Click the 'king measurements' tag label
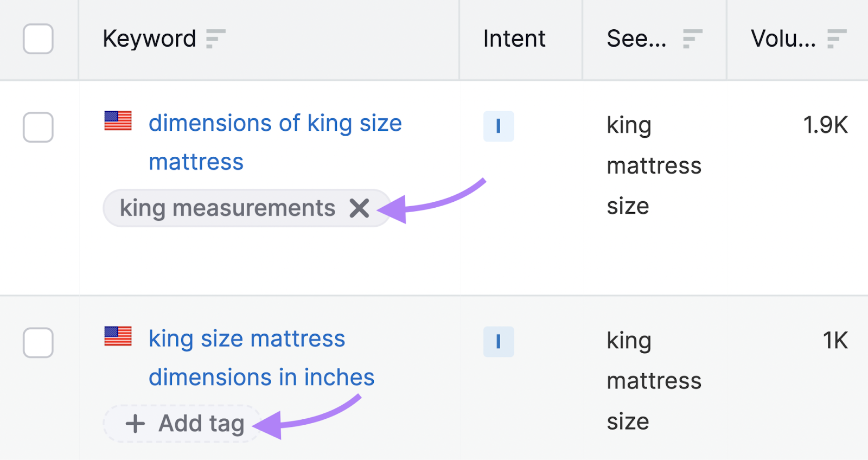This screenshot has width=868, height=460. 227,208
